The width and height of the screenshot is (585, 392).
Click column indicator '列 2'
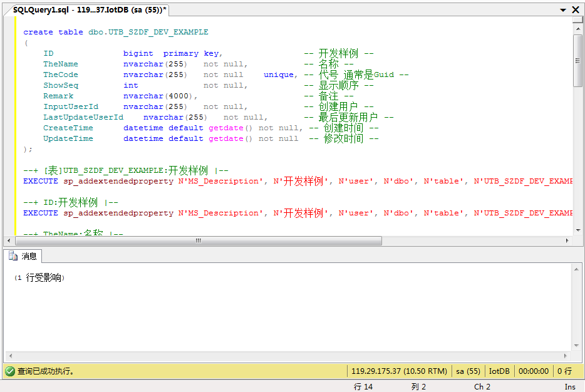click(x=418, y=387)
